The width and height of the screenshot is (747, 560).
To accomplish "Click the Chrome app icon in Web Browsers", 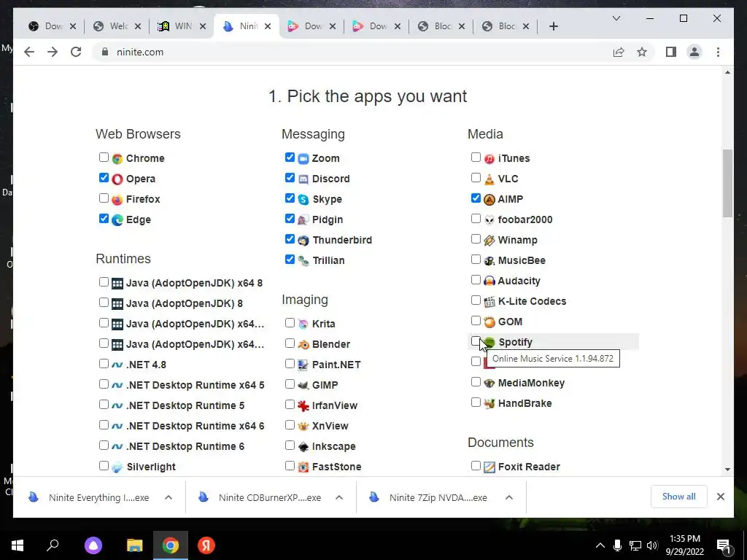I will pos(117,158).
